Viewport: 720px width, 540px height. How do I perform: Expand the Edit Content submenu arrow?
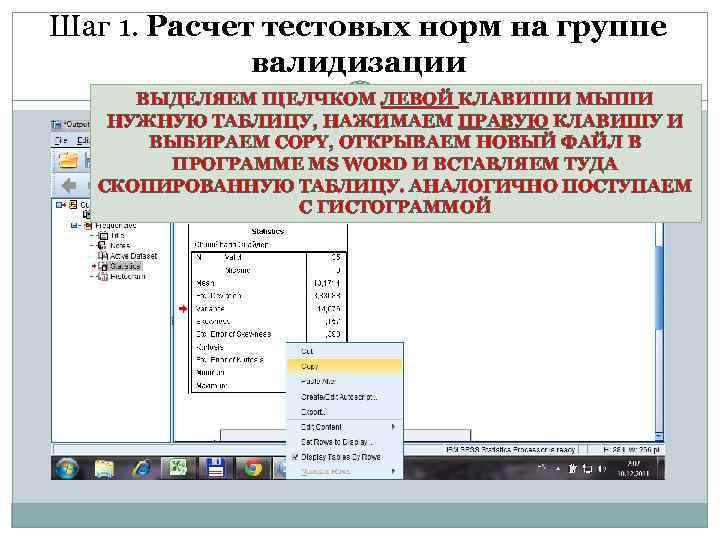click(394, 427)
